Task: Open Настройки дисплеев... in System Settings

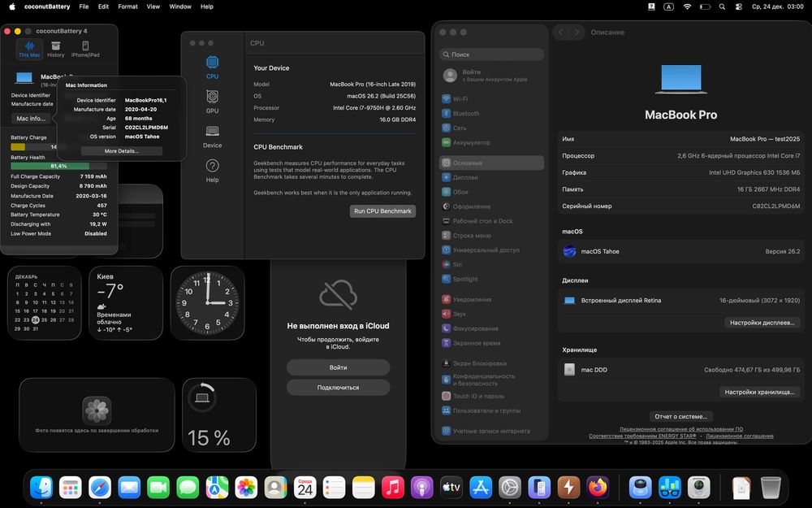Action: (762, 323)
